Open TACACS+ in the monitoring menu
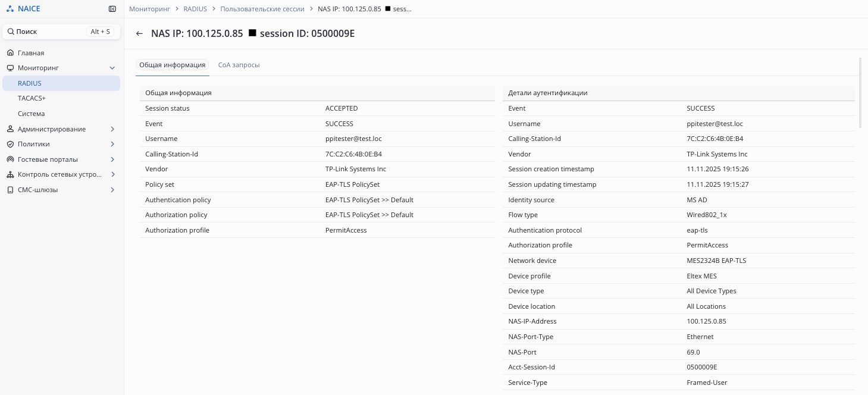 pyautogui.click(x=32, y=98)
